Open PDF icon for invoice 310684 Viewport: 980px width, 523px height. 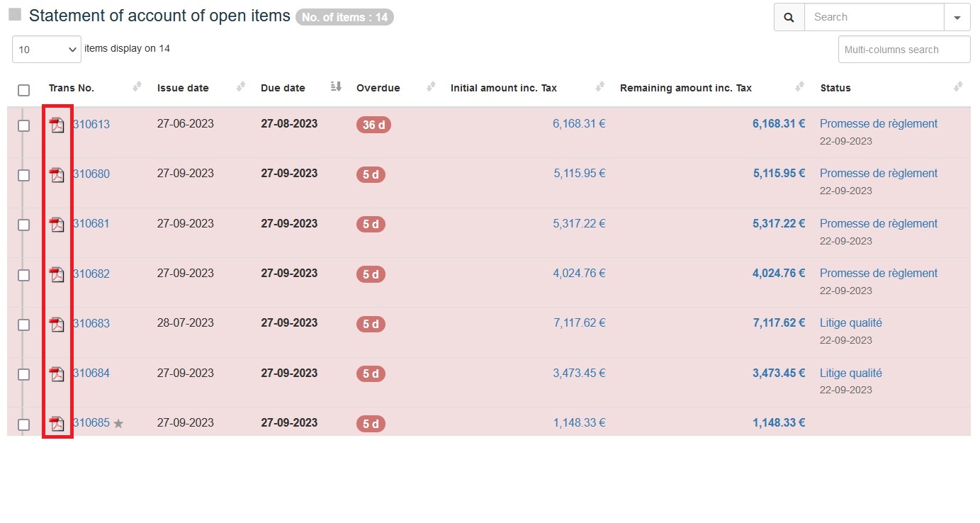[57, 374]
